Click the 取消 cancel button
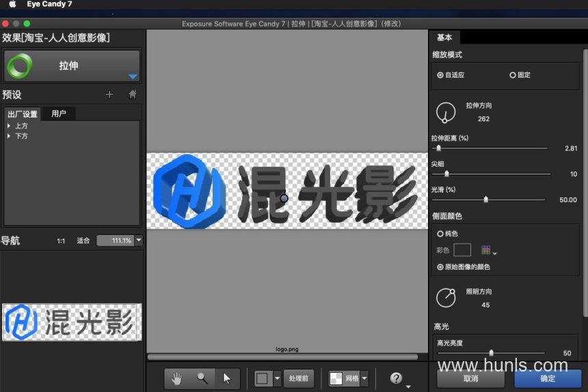Image resolution: width=588 pixels, height=392 pixels. 470,378
